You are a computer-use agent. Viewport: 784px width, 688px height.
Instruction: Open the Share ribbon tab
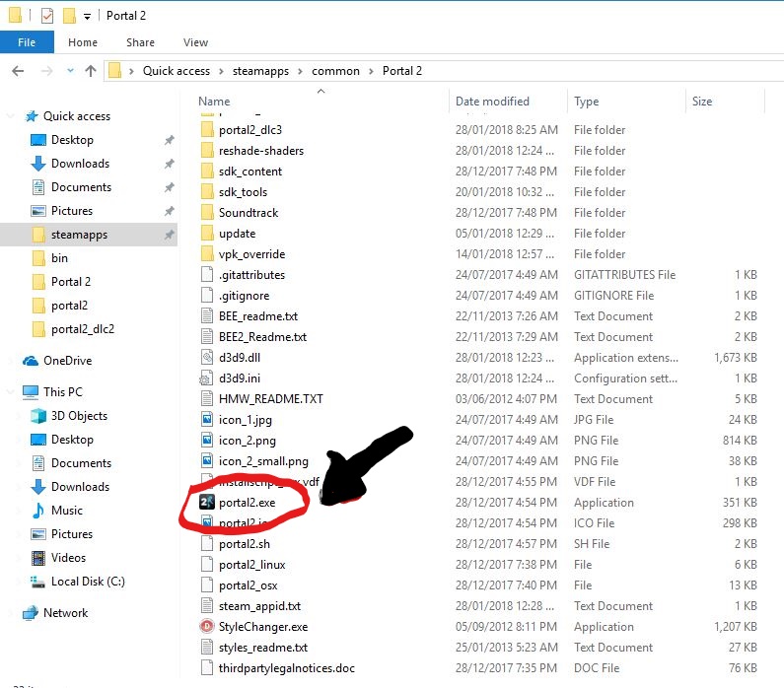pyautogui.click(x=140, y=42)
